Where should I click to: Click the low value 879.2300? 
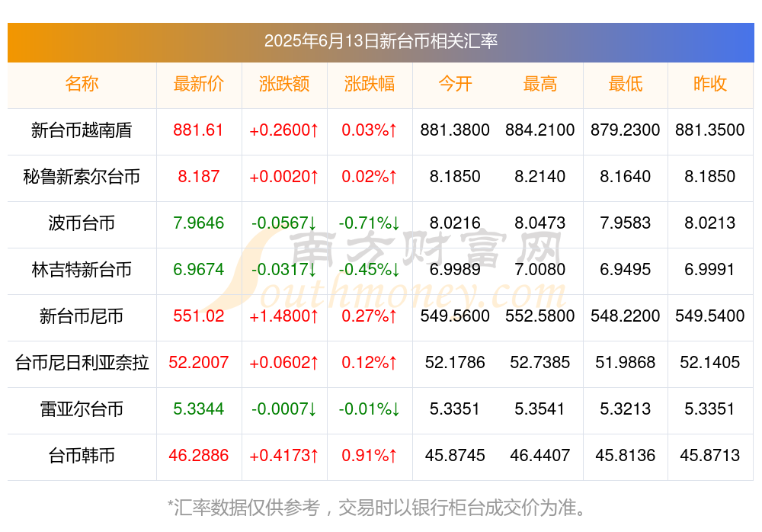pyautogui.click(x=625, y=130)
